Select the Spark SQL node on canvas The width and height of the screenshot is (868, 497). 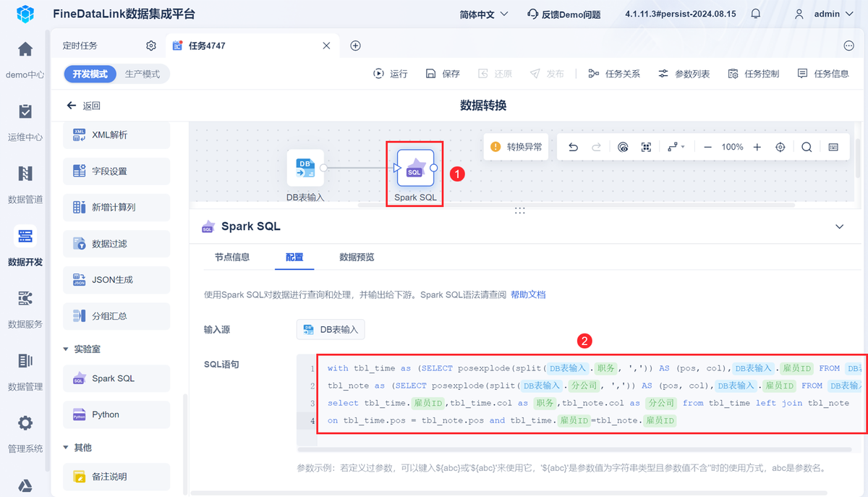click(x=415, y=168)
